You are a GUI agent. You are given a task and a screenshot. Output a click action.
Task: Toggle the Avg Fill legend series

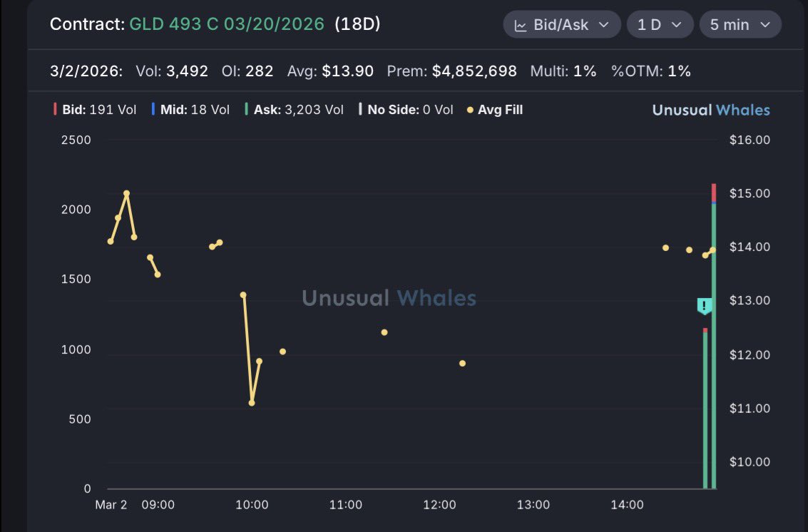(495, 110)
